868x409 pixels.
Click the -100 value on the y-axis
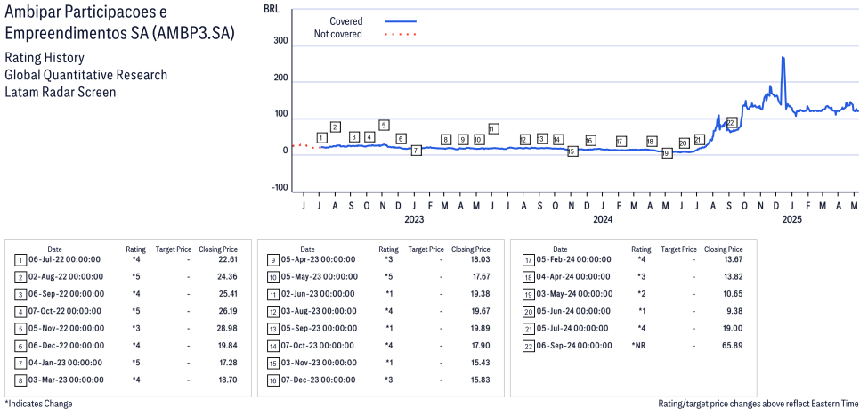point(280,188)
